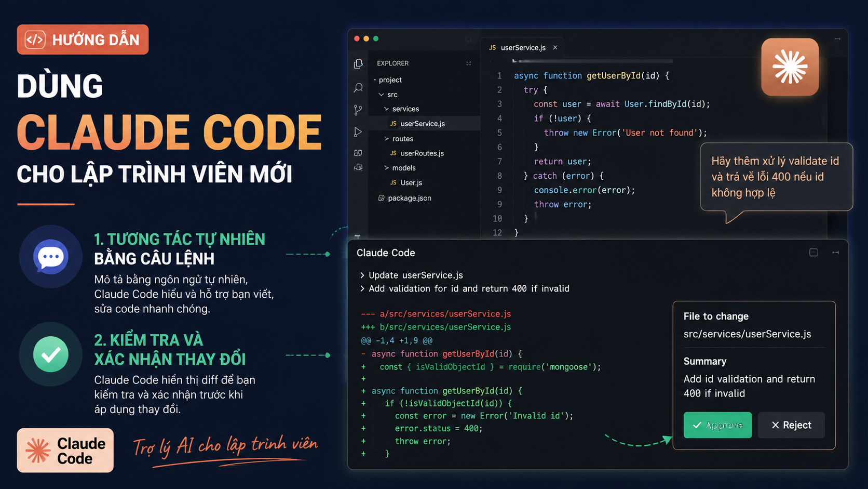Close the userService.js tab
The image size is (868, 489).
[555, 47]
